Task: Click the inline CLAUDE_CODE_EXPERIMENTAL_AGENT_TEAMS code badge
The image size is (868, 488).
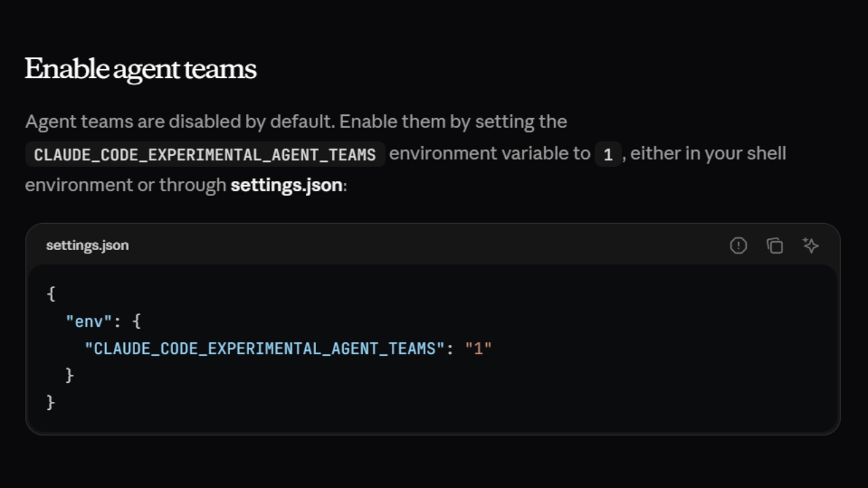Action: tap(205, 155)
